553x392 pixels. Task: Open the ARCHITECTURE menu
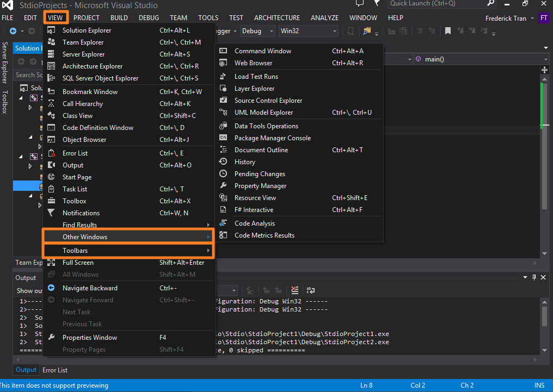tap(277, 17)
